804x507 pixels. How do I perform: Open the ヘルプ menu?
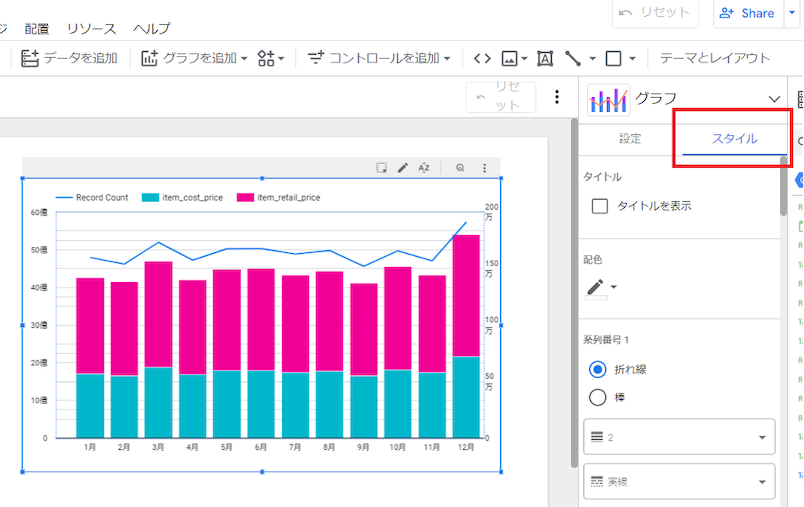151,29
